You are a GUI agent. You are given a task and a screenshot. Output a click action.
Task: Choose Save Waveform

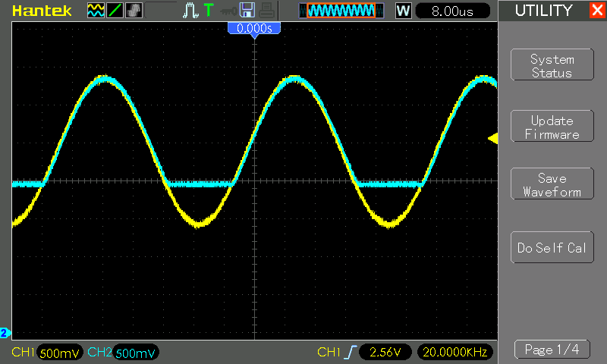pyautogui.click(x=552, y=184)
